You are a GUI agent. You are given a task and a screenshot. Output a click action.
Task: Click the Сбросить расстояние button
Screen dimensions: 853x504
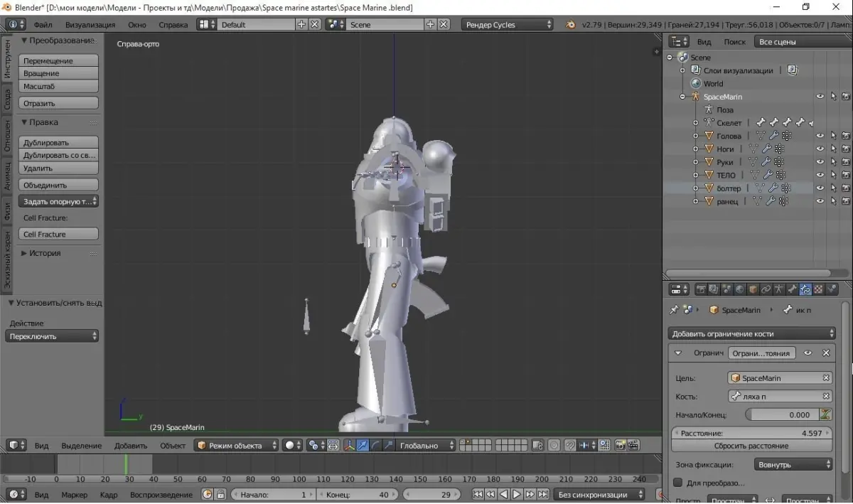coord(751,446)
